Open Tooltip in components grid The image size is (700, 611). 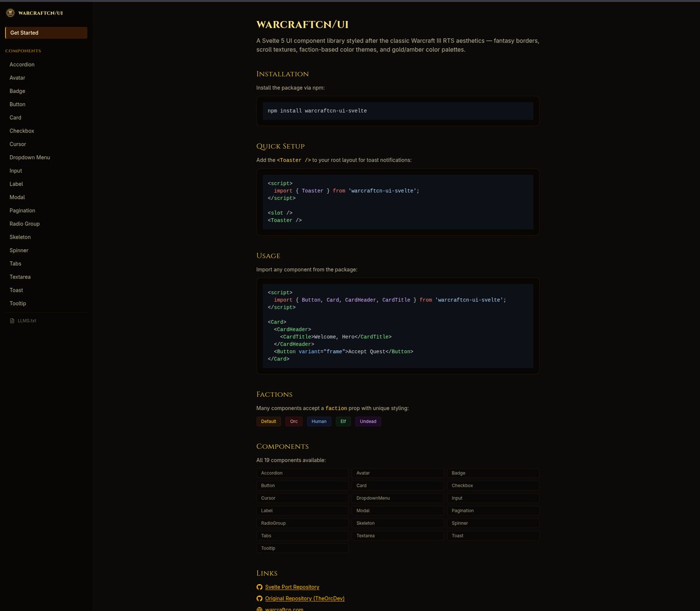303,549
